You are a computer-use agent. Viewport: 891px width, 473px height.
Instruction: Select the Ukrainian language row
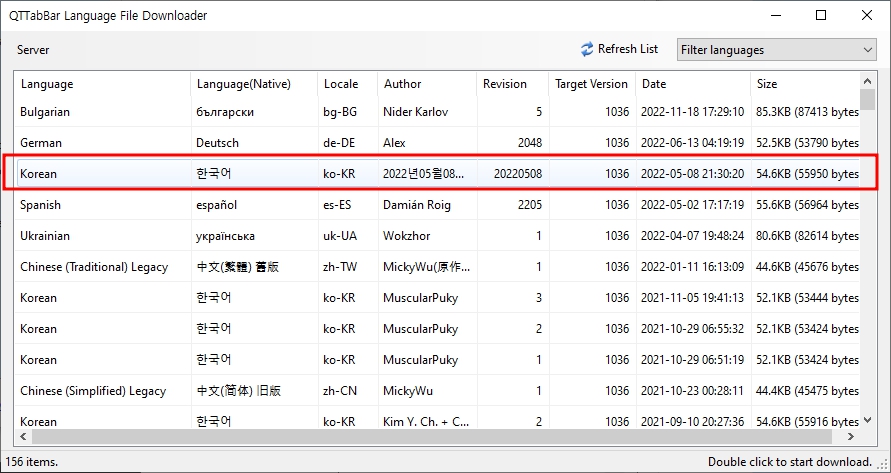(x=438, y=235)
